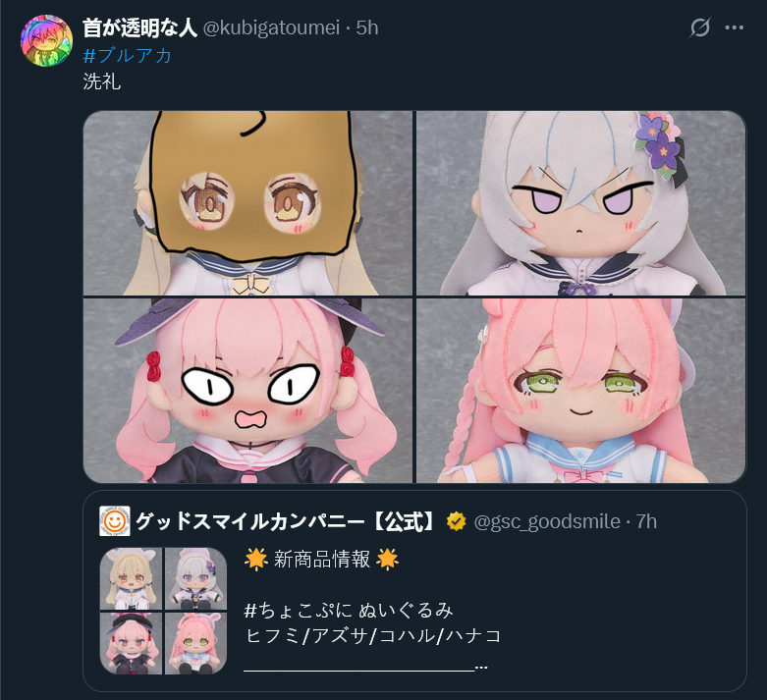View the white-haired plush with purple flowers

click(581, 203)
